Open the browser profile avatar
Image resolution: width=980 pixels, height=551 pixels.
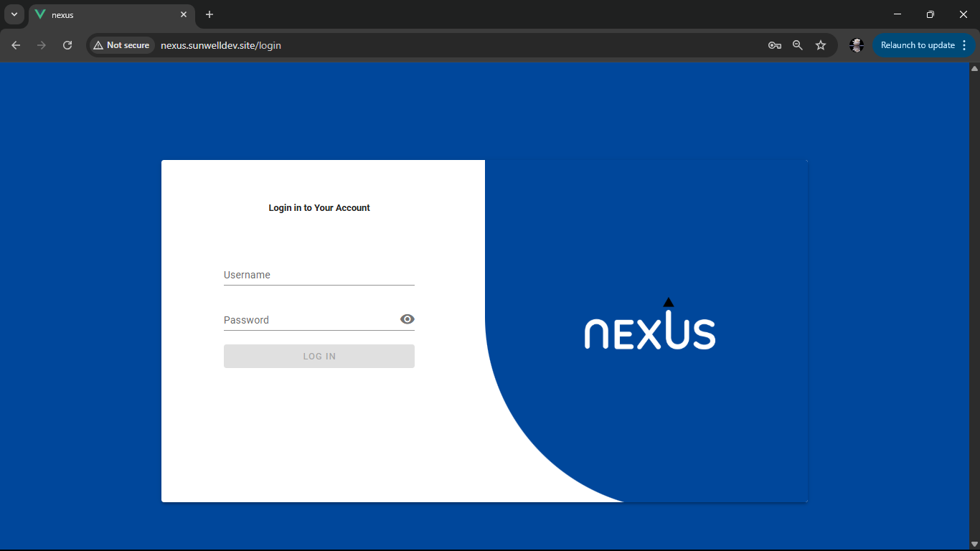(857, 44)
